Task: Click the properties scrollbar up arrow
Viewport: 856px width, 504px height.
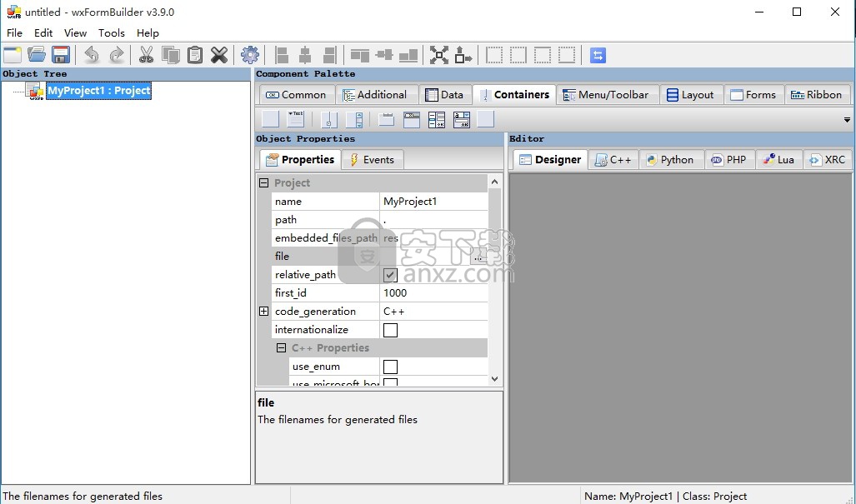Action: point(494,182)
